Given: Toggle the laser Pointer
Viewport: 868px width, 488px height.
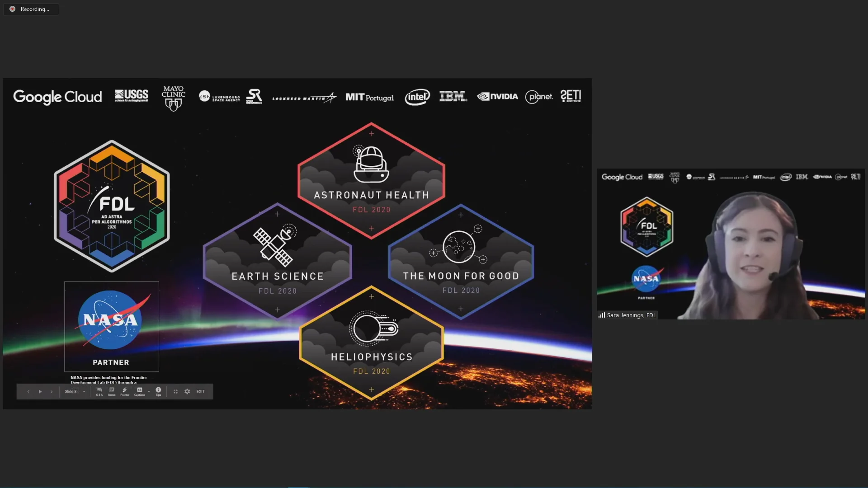Looking at the screenshot, I should pyautogui.click(x=125, y=391).
